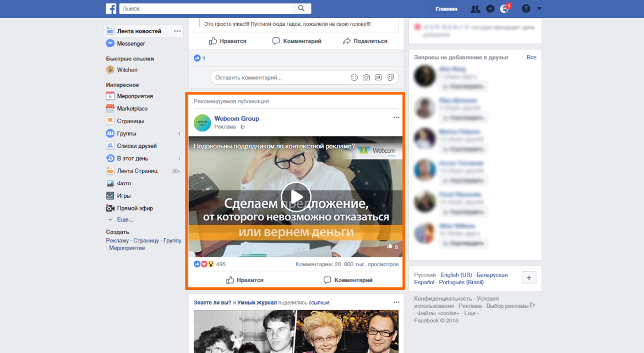Like the Webcom Group ad post
Image resolution: width=644 pixels, height=353 pixels.
click(245, 280)
